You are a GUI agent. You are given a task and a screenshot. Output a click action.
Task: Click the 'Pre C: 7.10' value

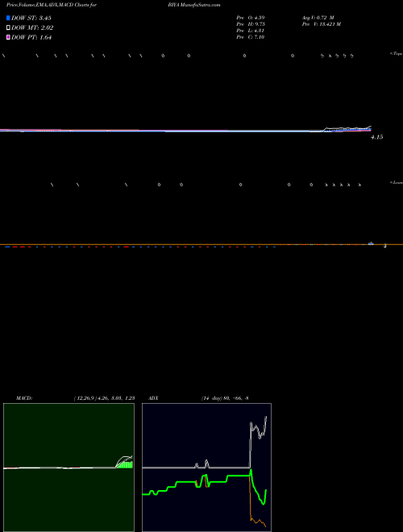tap(251, 37)
